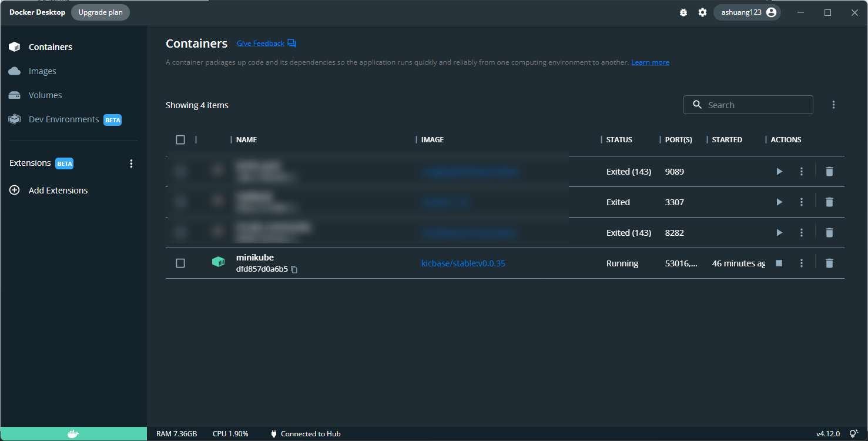Delete the container using port 3307
868x441 pixels.
(829, 202)
